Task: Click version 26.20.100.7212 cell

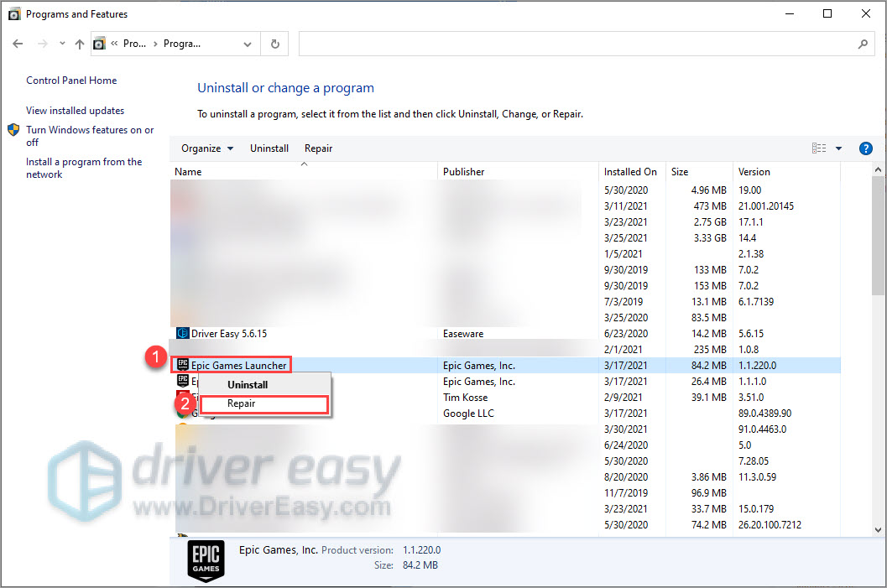Action: point(770,525)
